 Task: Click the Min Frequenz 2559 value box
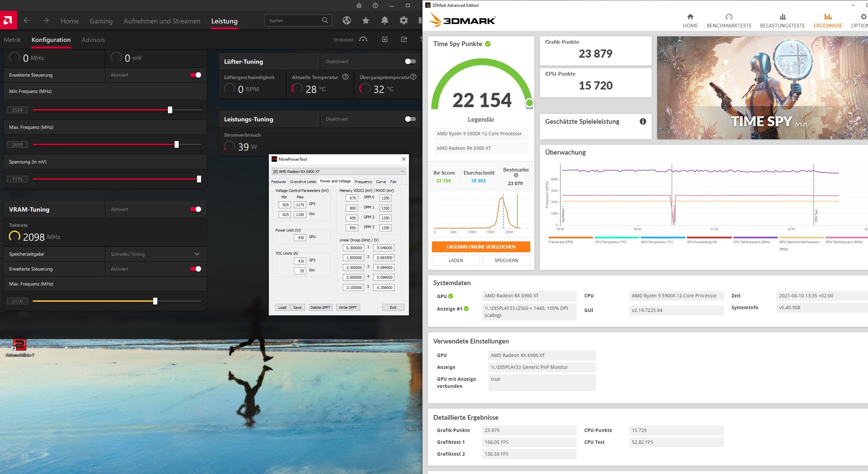coord(17,110)
